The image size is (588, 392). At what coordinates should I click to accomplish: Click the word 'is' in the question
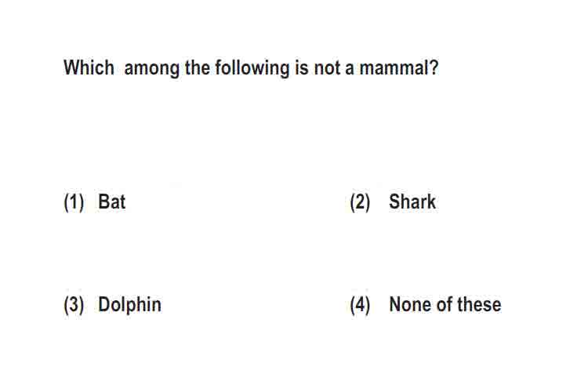pyautogui.click(x=302, y=68)
